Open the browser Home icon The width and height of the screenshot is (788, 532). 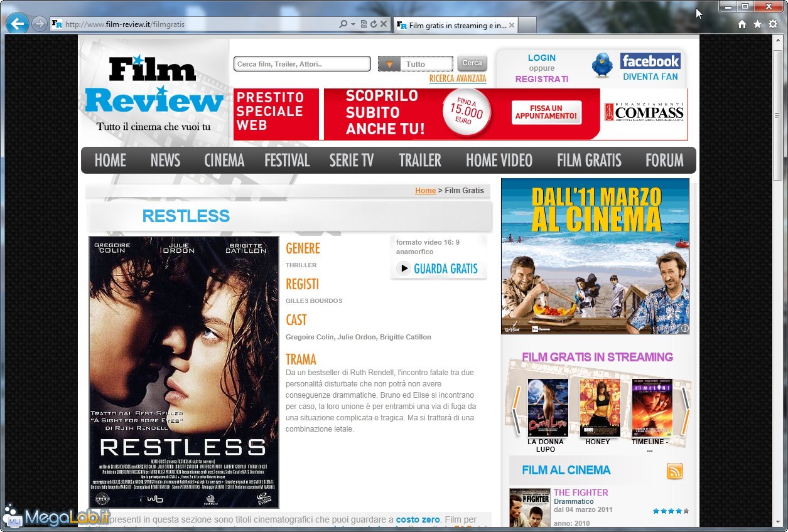[x=742, y=24]
